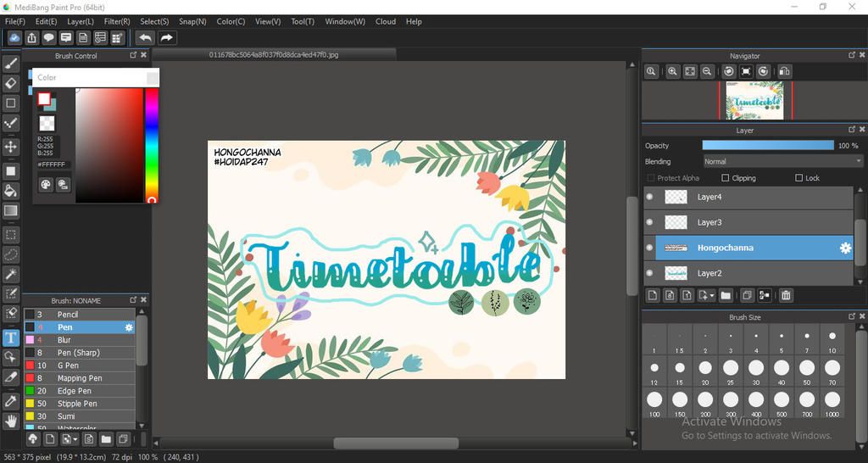Screen dimensions: 868x463
Task: Switch to the open image document tab
Action: (x=274, y=55)
